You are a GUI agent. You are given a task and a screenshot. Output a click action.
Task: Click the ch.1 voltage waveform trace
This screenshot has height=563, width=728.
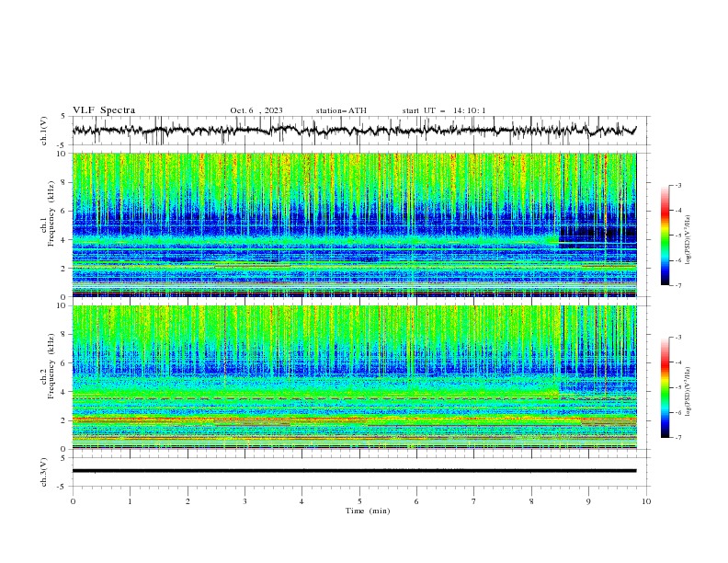(354, 131)
